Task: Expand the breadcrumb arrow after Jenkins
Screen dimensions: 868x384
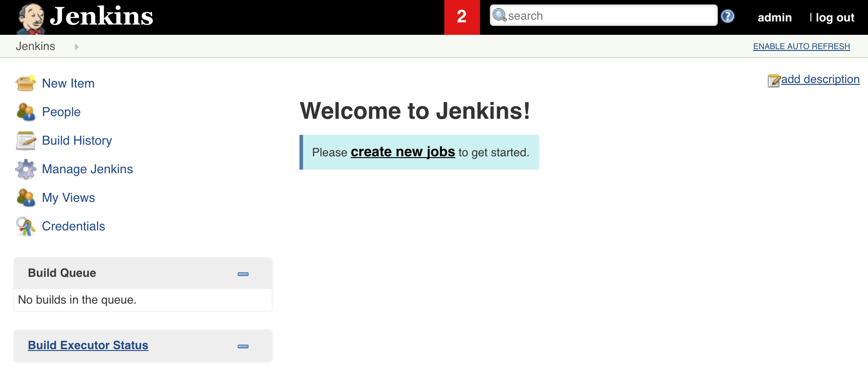Action: click(x=77, y=46)
